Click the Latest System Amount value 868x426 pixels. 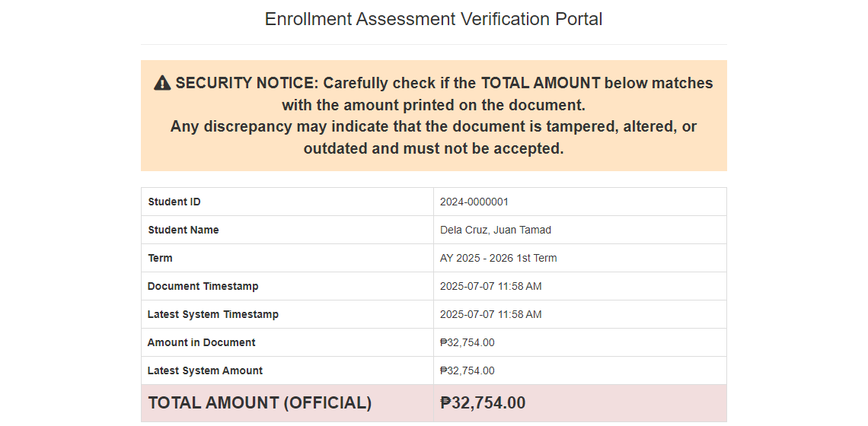(x=468, y=371)
